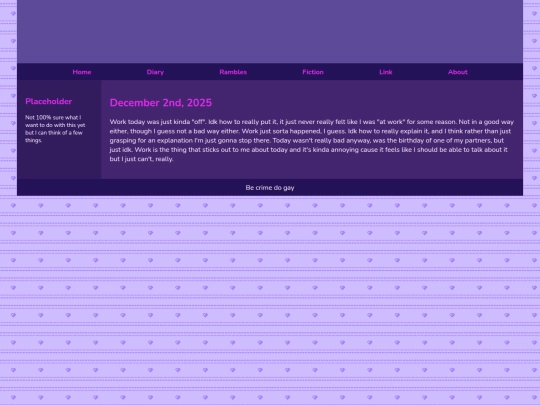Click the diary paragraph starting 'Work today was'
Image resolution: width=540 pixels, height=405 pixels.
(312, 140)
